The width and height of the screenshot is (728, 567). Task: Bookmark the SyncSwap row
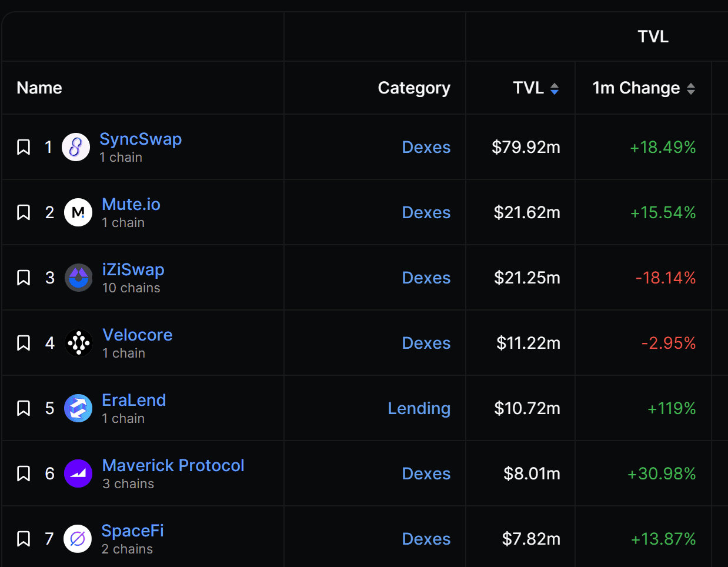point(24,147)
